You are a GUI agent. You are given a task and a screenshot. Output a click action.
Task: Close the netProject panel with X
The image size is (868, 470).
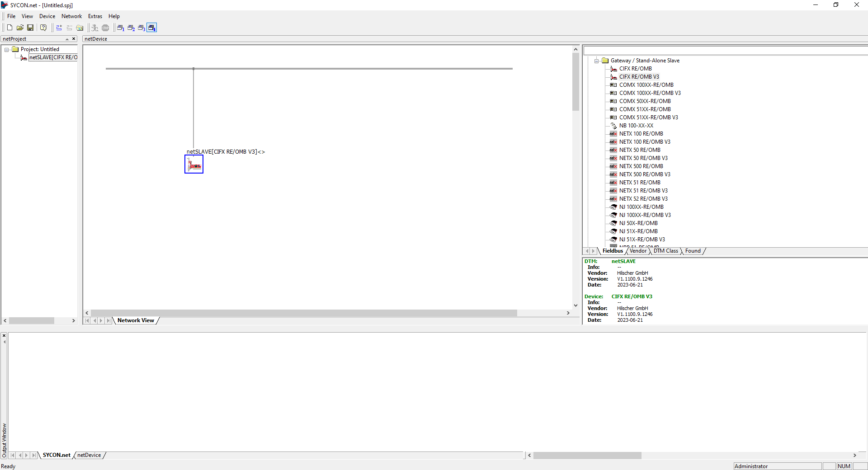(74, 39)
